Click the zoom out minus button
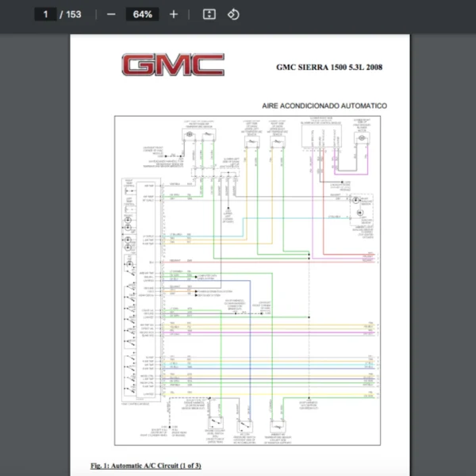476x476 pixels. click(x=111, y=14)
